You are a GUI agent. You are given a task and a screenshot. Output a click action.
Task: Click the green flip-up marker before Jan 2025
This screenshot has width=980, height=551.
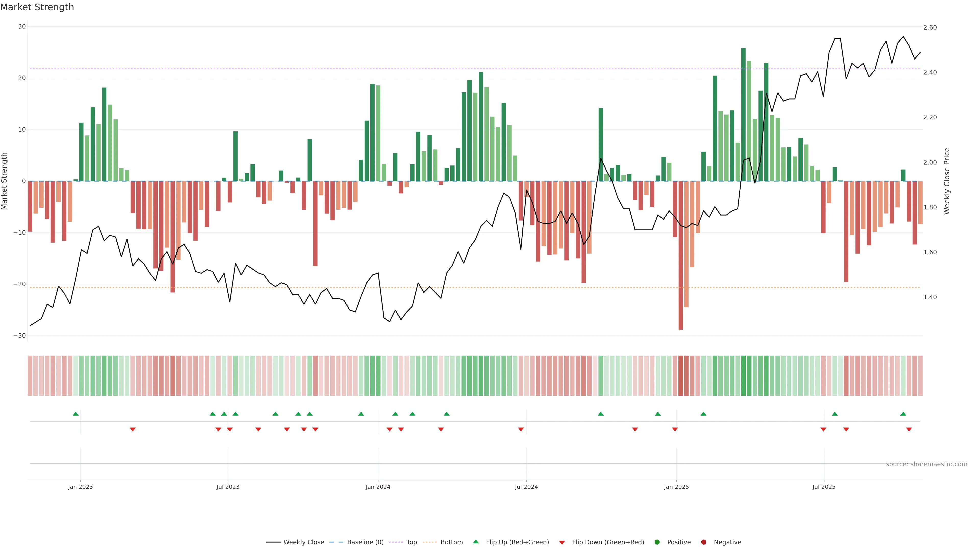point(658,414)
